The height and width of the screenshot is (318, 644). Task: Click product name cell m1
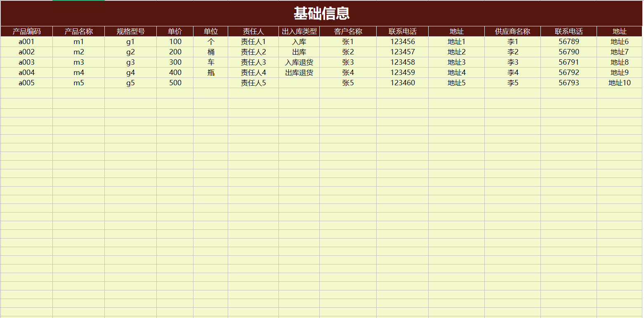(79, 42)
